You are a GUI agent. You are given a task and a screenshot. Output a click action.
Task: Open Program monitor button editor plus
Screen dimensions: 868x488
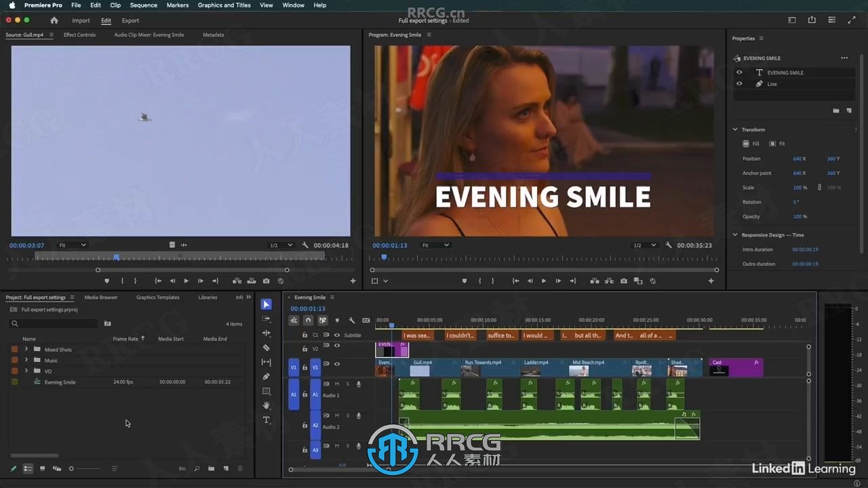point(711,281)
